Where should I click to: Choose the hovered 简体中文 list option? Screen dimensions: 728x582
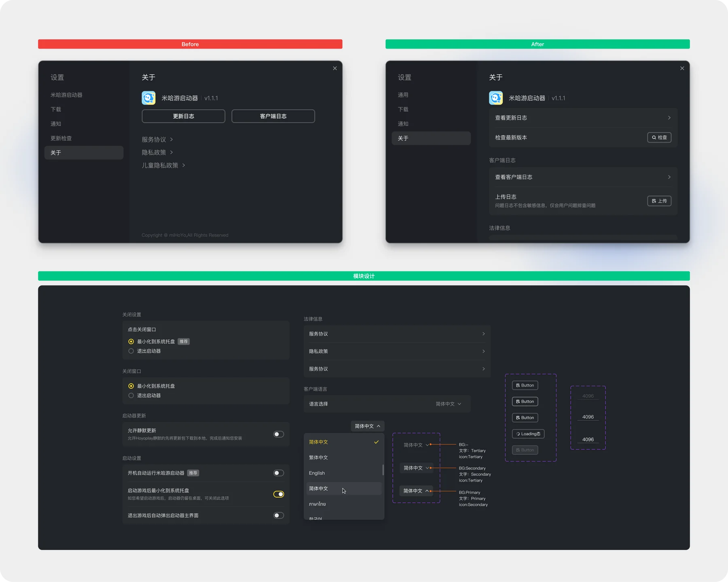click(x=343, y=489)
